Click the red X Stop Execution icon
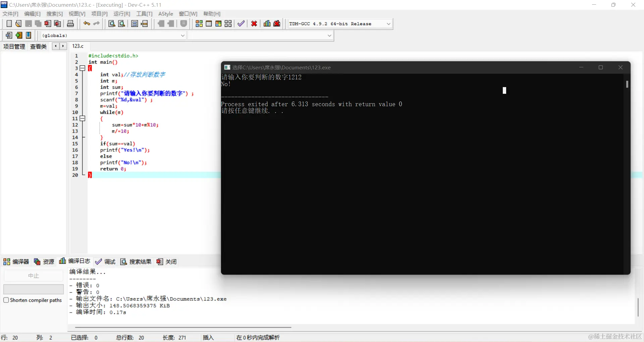Image resolution: width=644 pixels, height=342 pixels. coord(254,23)
